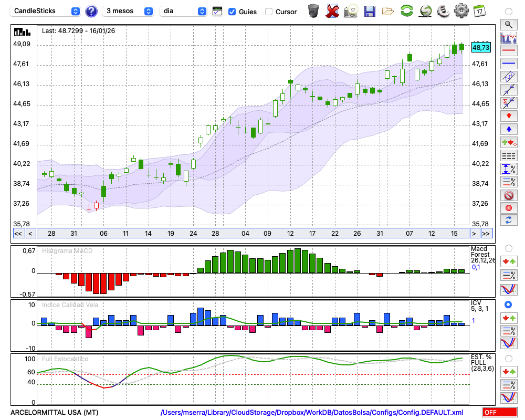Select the blue horizontal line tool
This screenshot has height=420, width=525.
coord(508,63)
